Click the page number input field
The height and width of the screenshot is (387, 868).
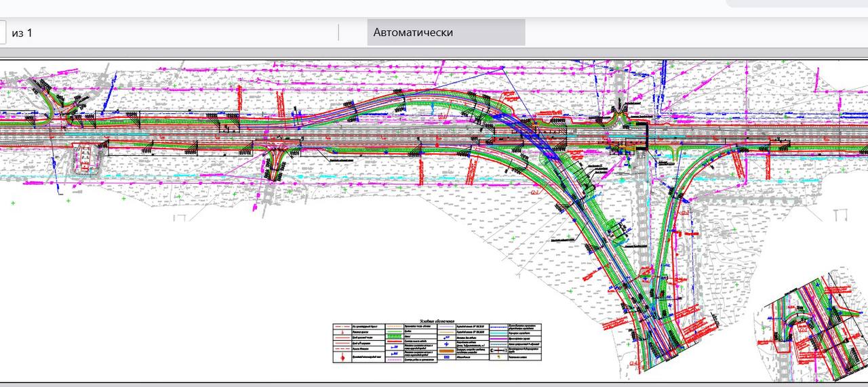3,33
